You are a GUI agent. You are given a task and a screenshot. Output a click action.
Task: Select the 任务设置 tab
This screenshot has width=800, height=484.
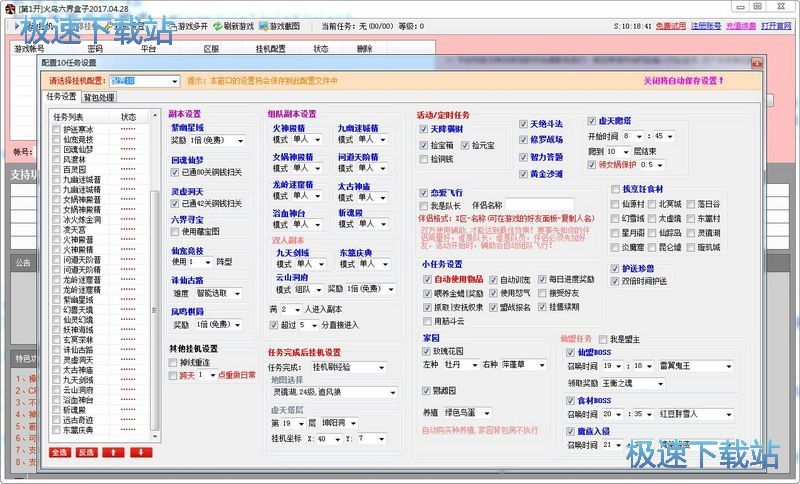click(60, 97)
